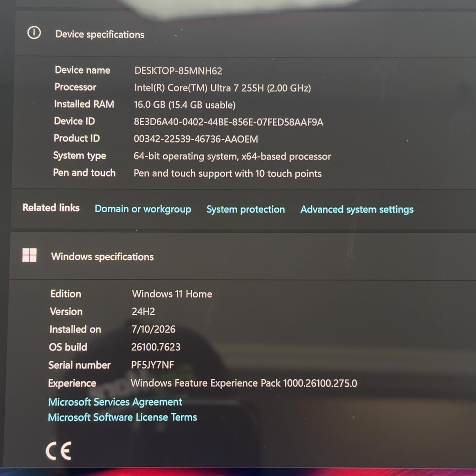Click the Installed on label
The image size is (476, 476).
75,329
